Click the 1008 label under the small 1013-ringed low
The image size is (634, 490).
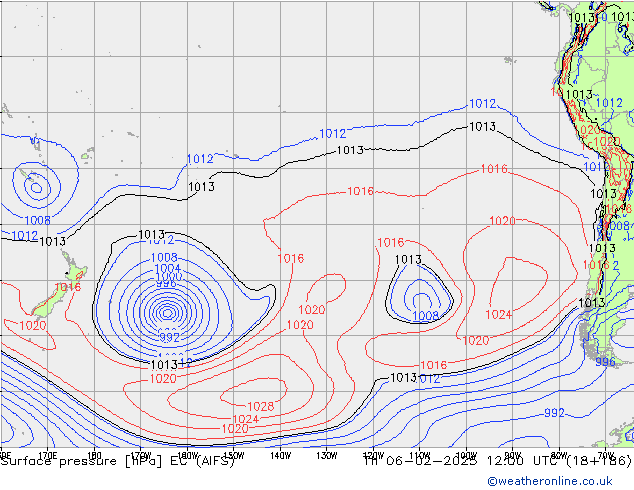(x=425, y=316)
